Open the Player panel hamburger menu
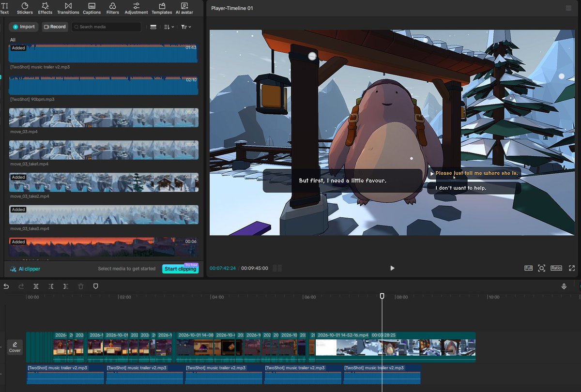 tap(568, 8)
